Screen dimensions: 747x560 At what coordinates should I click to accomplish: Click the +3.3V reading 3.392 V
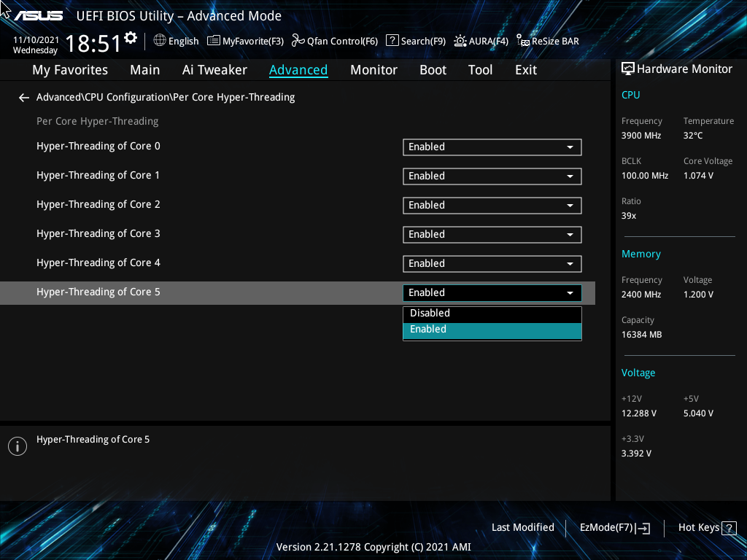tap(636, 454)
